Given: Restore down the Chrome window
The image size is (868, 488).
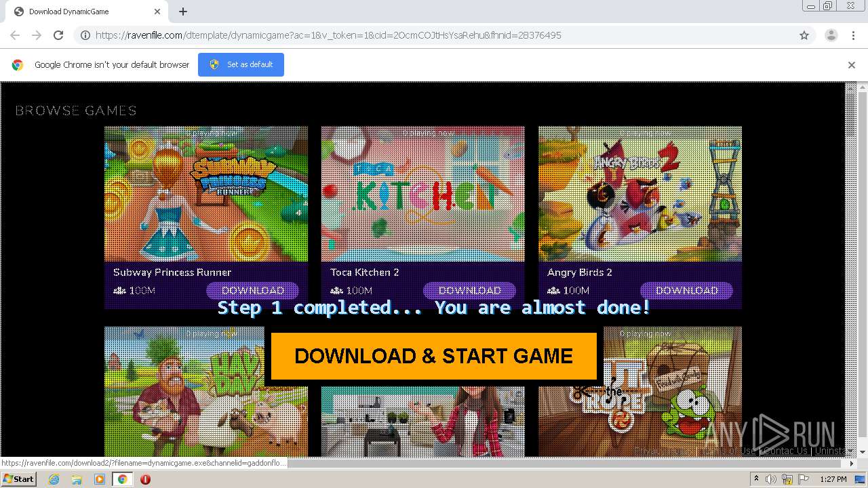Looking at the screenshot, I should pos(828,6).
